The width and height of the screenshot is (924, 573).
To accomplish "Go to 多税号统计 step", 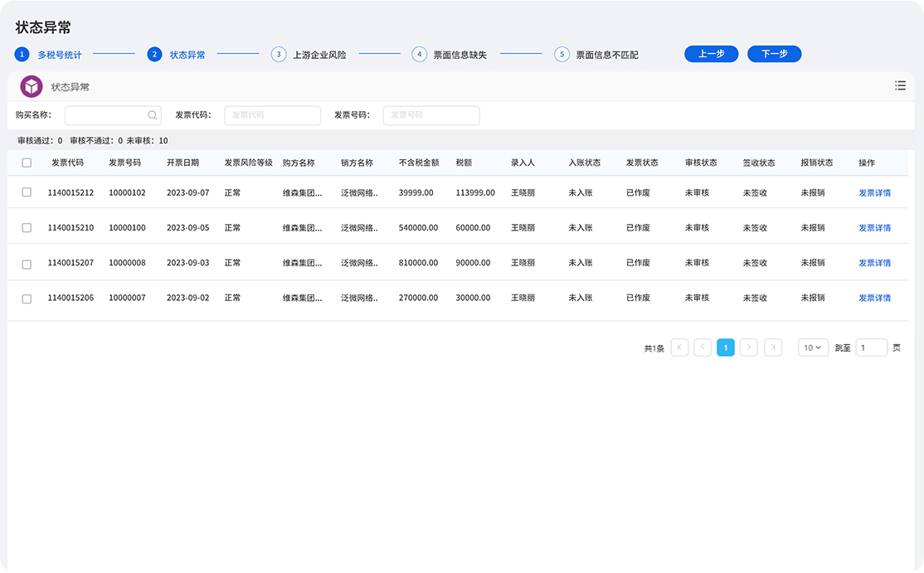I will click(59, 55).
